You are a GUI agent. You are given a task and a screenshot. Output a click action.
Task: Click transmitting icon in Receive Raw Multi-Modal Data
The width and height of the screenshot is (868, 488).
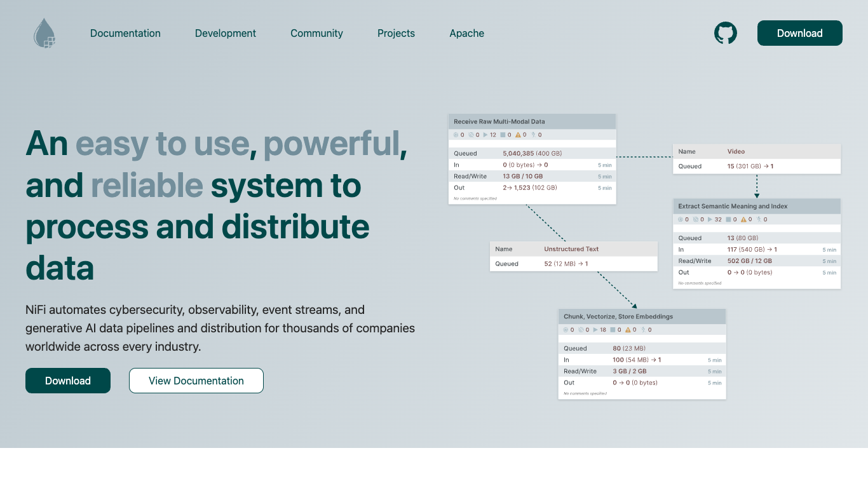pos(456,135)
